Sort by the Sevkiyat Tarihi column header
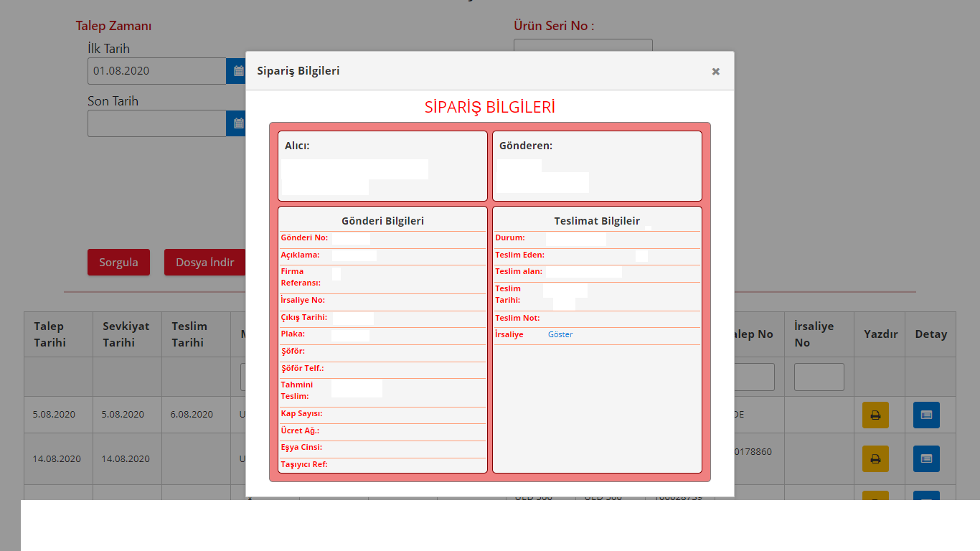980x551 pixels. tap(127, 334)
